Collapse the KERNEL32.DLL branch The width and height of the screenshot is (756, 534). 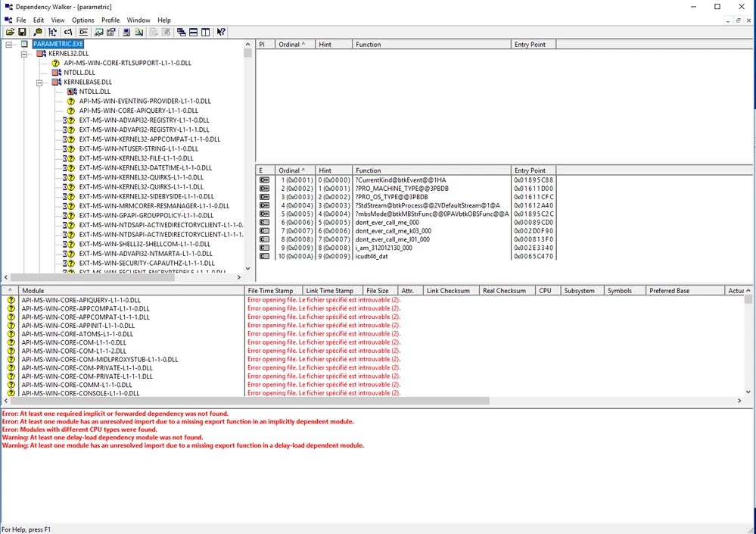(23, 53)
